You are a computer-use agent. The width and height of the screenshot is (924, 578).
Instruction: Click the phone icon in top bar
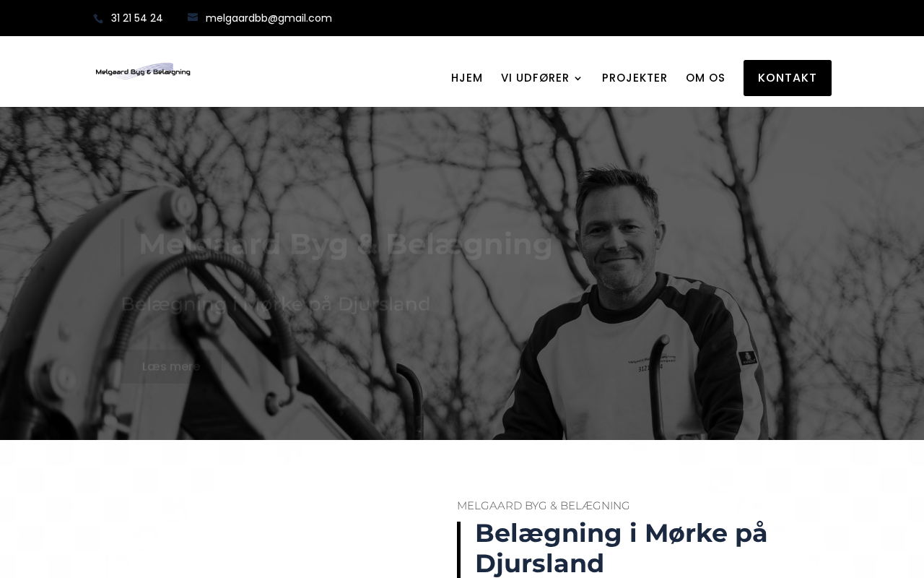click(x=98, y=19)
